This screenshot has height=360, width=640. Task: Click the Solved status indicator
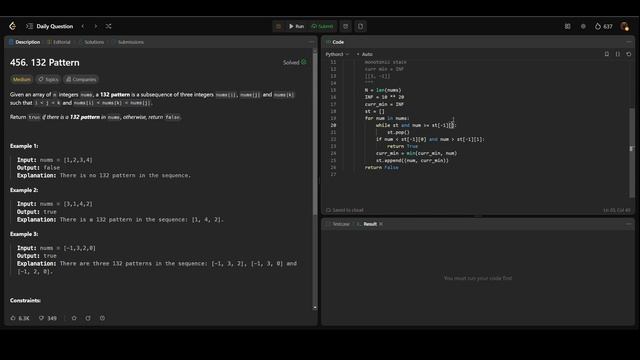294,62
